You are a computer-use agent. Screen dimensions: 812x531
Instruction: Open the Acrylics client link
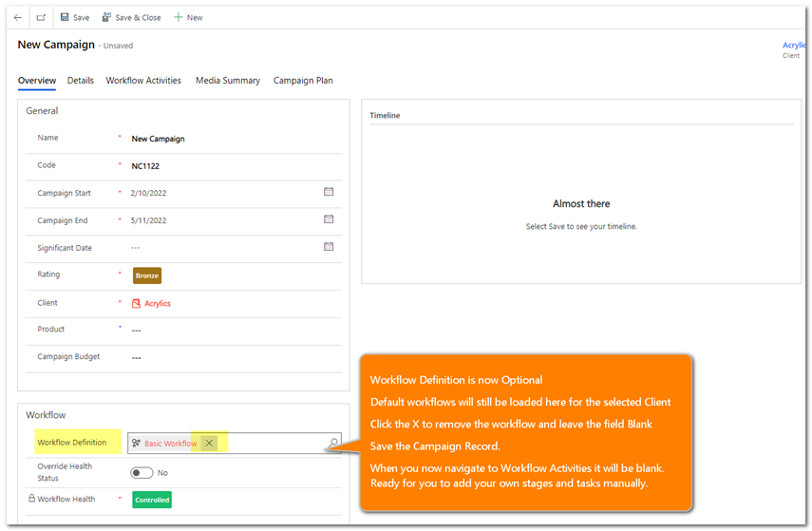(x=157, y=304)
